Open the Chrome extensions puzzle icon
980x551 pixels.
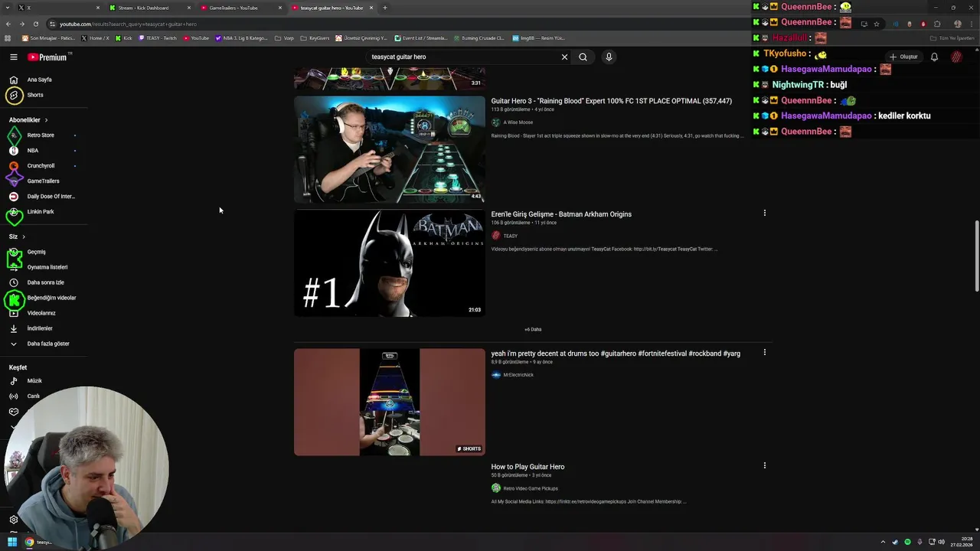tap(937, 24)
